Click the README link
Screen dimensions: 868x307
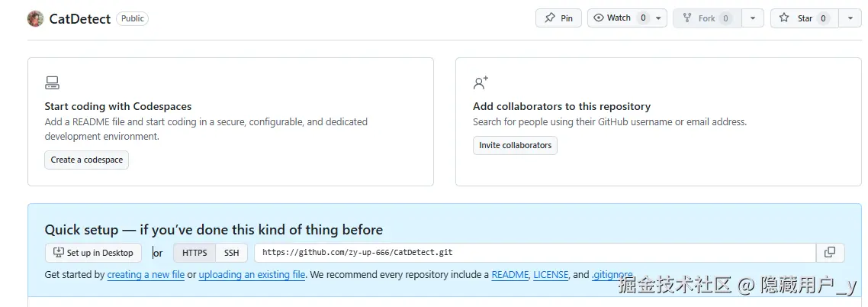510,274
